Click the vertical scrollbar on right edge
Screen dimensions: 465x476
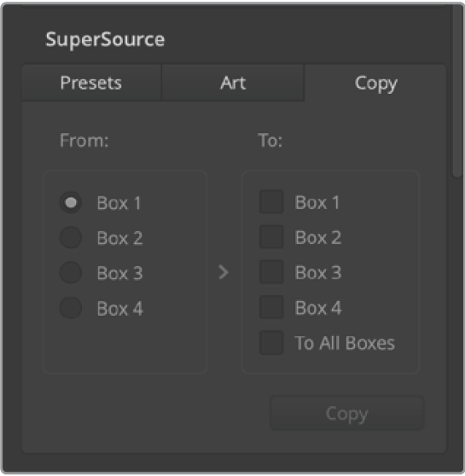pyautogui.click(x=457, y=91)
